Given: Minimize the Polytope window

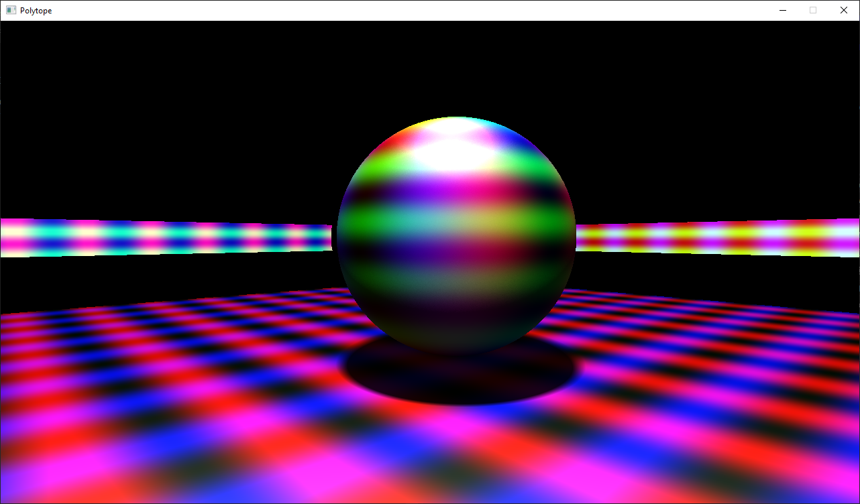Looking at the screenshot, I should point(782,10).
